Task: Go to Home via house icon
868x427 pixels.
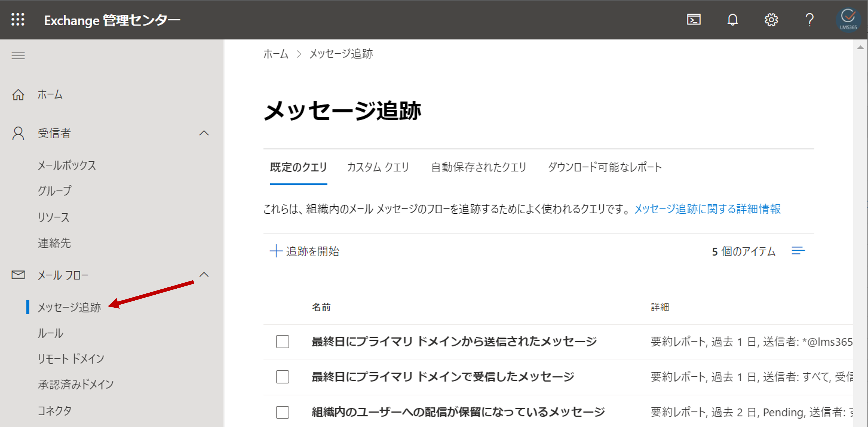Action: click(x=18, y=95)
